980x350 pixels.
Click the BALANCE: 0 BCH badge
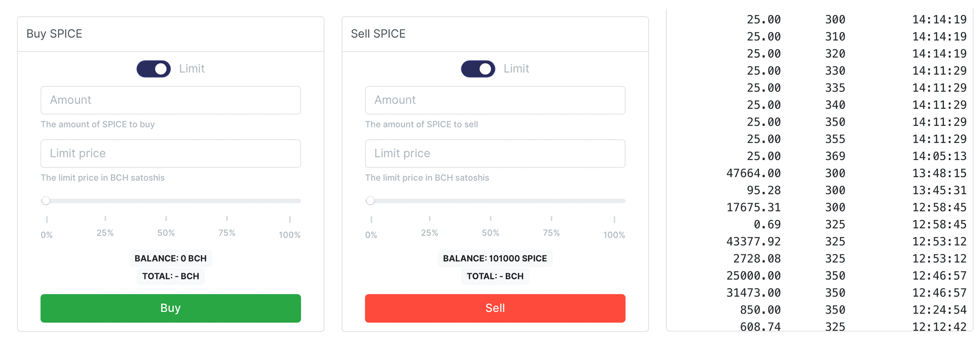click(170, 258)
